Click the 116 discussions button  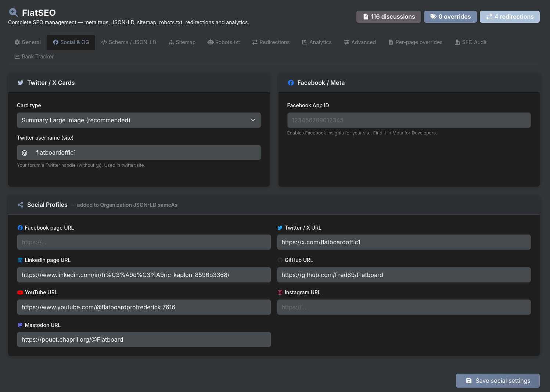coord(388,17)
